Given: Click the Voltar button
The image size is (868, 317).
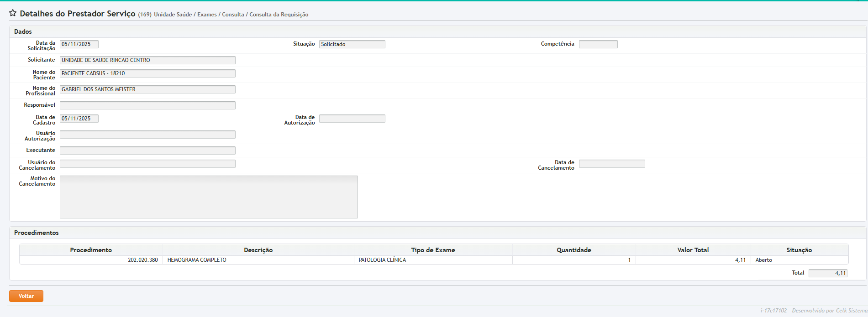Looking at the screenshot, I should [26, 296].
